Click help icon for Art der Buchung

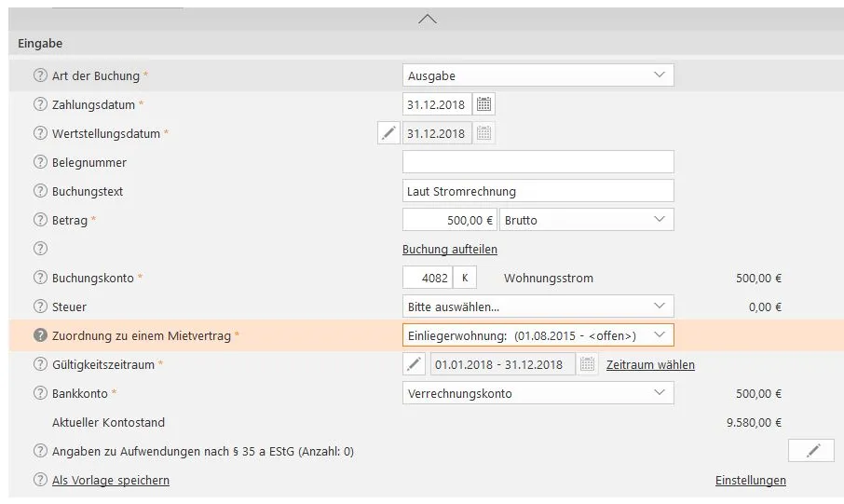[40, 75]
